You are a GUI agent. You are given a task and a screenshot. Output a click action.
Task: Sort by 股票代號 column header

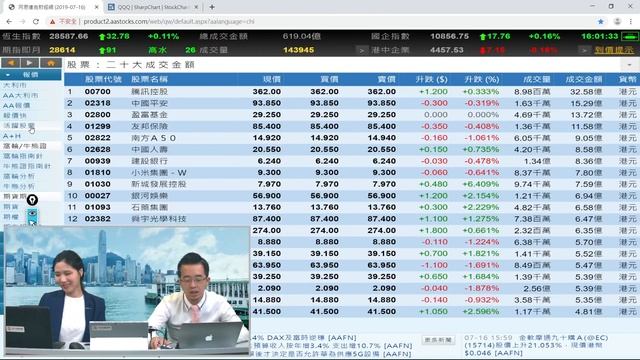(x=103, y=79)
